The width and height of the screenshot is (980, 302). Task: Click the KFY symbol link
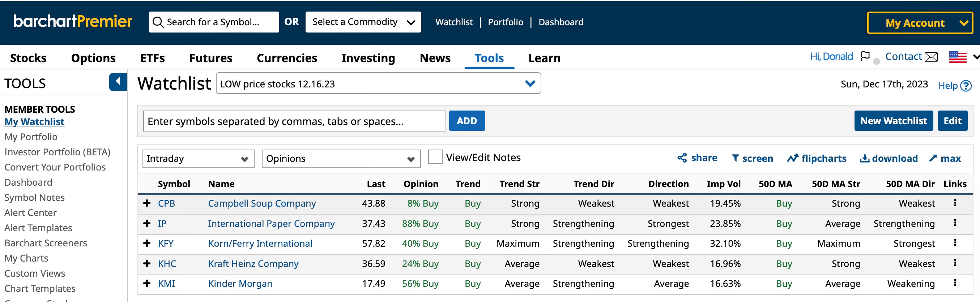tap(166, 243)
